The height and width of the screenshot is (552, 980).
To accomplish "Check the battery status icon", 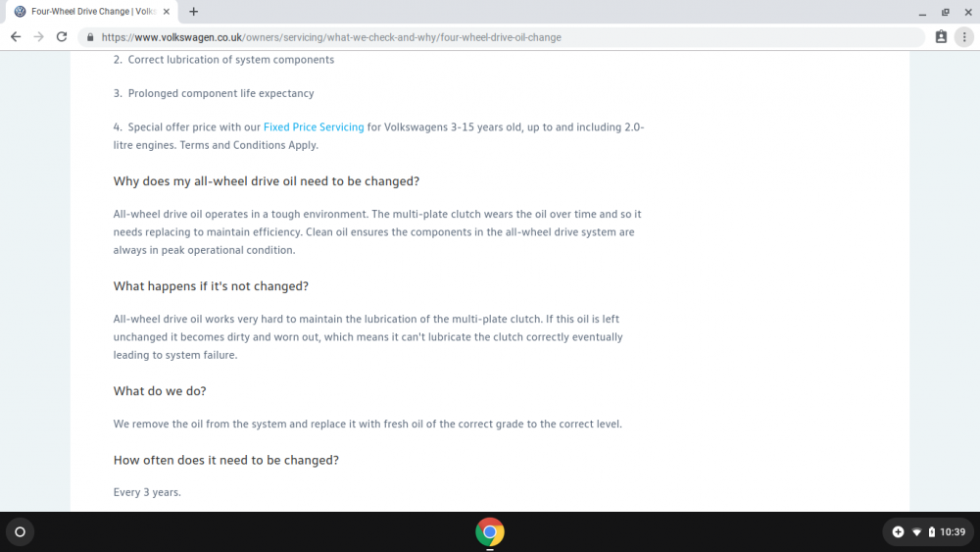I will point(931,532).
